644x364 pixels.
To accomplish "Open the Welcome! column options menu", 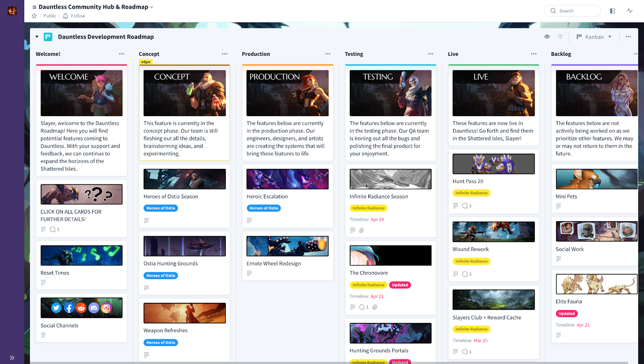I will point(122,54).
